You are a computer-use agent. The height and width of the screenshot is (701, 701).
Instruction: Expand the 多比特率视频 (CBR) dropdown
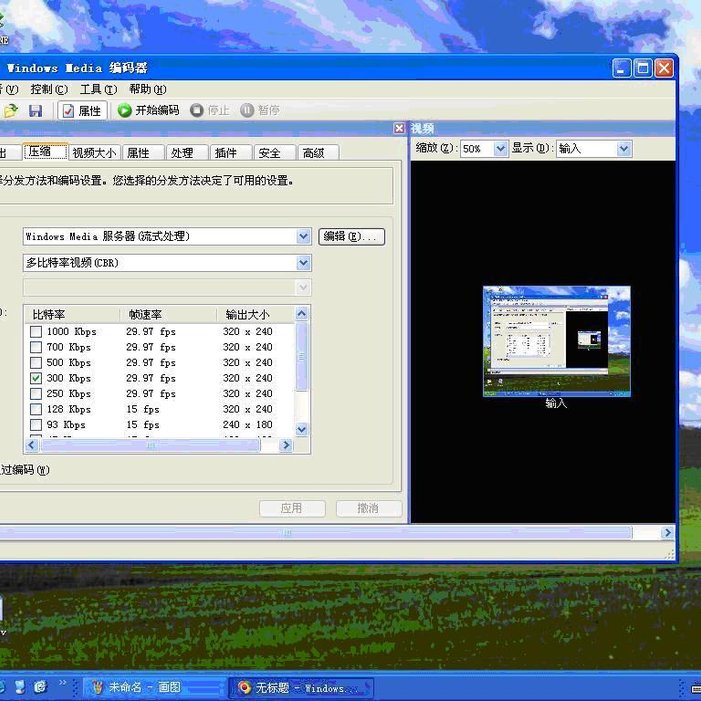click(x=303, y=263)
